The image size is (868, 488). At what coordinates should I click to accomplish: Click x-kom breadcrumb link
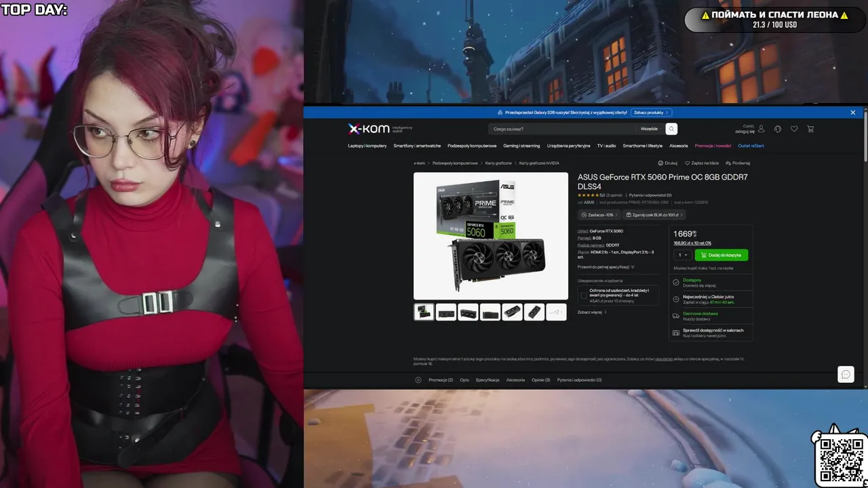click(419, 163)
